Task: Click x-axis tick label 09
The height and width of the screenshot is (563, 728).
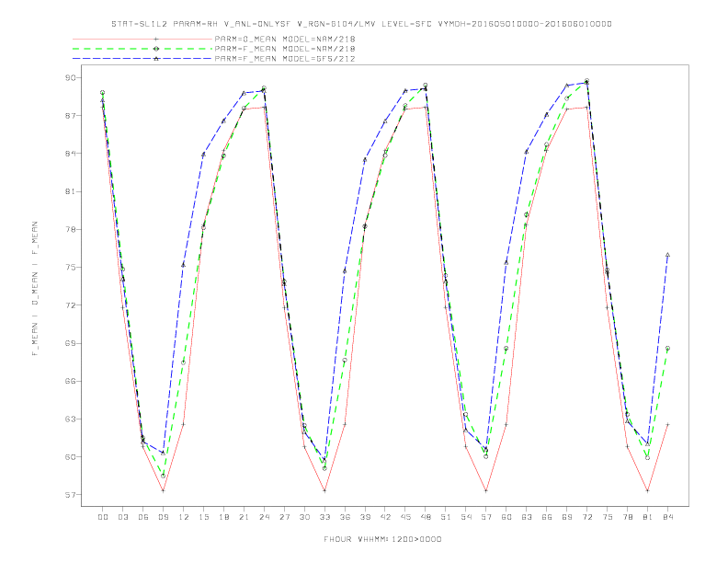Action: (x=163, y=517)
